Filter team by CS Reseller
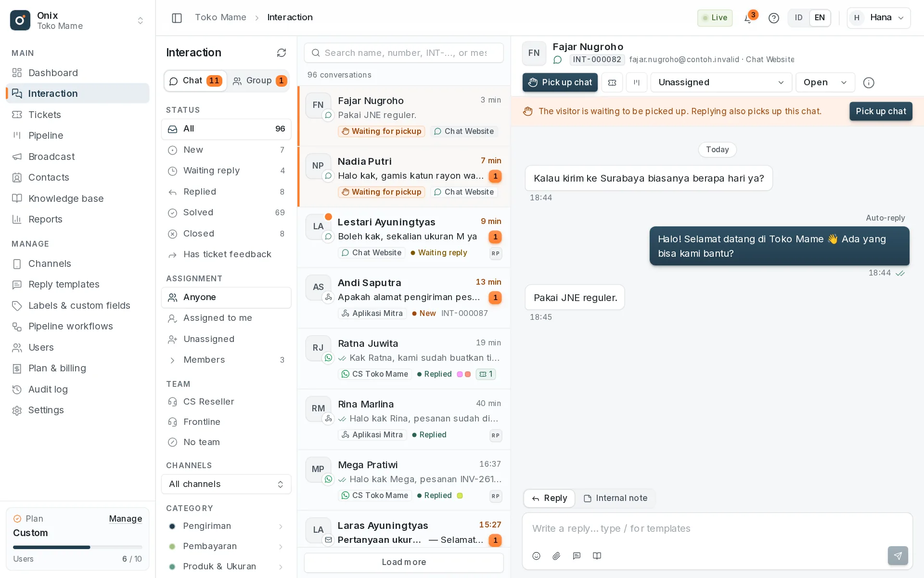Viewport: 924px width, 578px height. (x=226, y=402)
